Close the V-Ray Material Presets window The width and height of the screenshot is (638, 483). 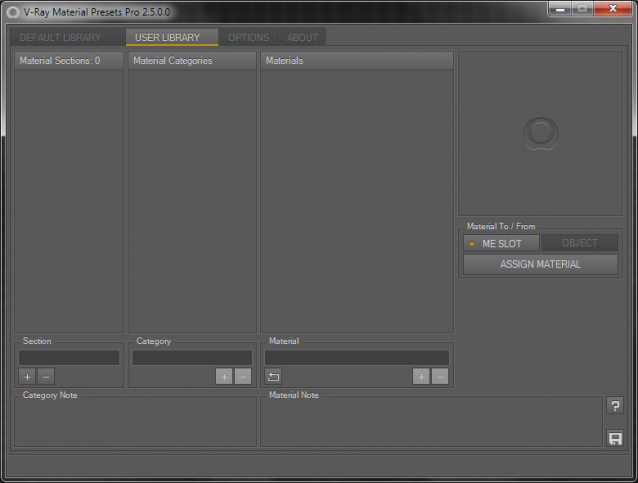pos(613,9)
